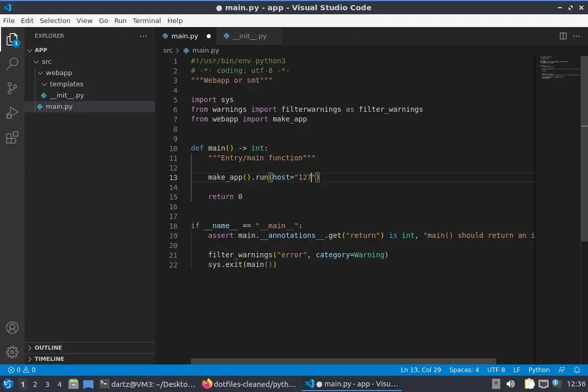The width and height of the screenshot is (588, 392).
Task: Open the Source Control view icon
Action: (12, 88)
